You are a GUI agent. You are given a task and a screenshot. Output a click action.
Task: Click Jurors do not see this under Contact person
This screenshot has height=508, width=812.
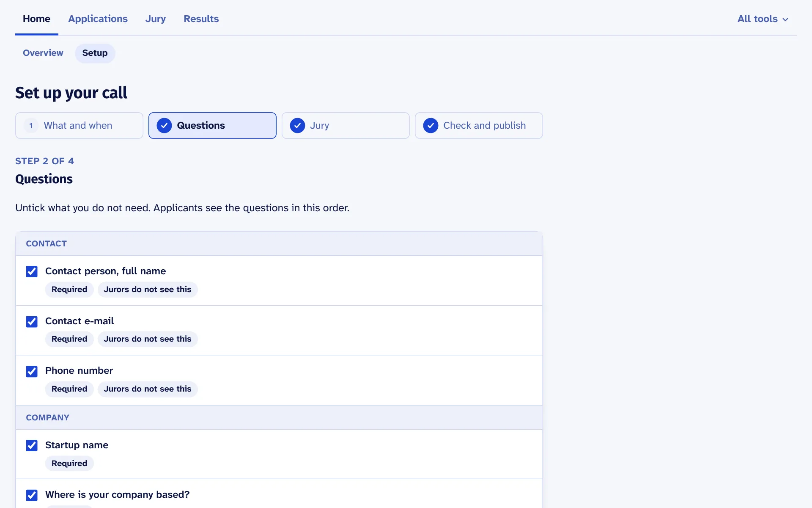[148, 290]
